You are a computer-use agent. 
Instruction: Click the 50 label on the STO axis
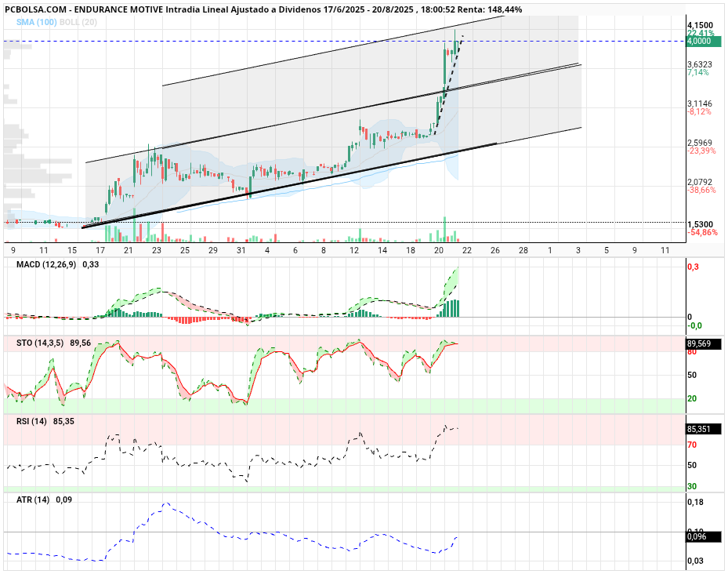(x=692, y=375)
